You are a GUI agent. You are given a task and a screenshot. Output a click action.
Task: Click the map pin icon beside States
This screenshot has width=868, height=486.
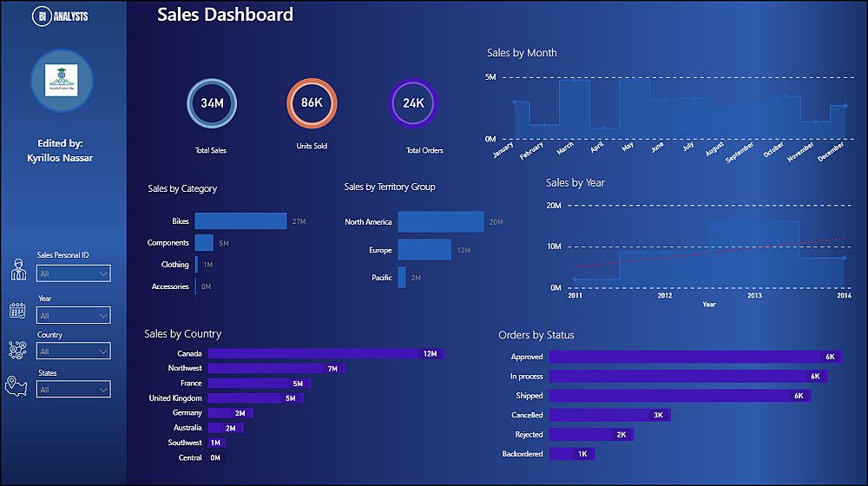tap(16, 386)
